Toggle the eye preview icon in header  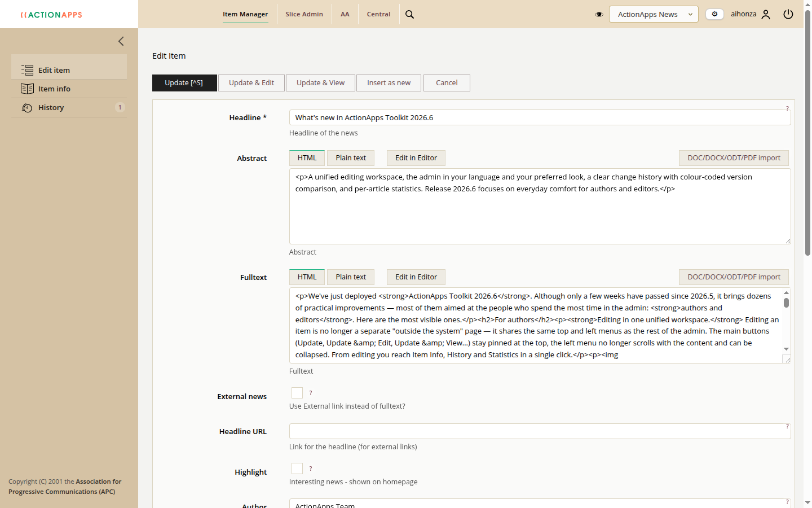tap(599, 15)
